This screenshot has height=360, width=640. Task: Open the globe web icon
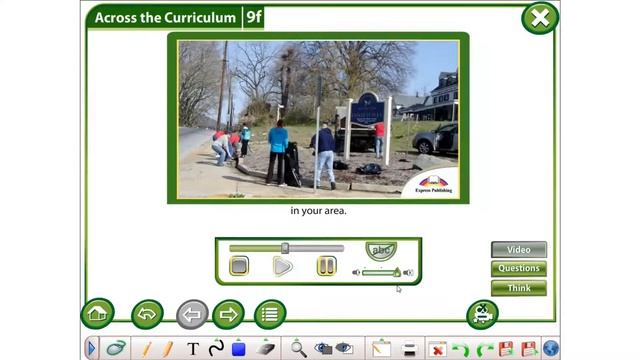(x=551, y=349)
